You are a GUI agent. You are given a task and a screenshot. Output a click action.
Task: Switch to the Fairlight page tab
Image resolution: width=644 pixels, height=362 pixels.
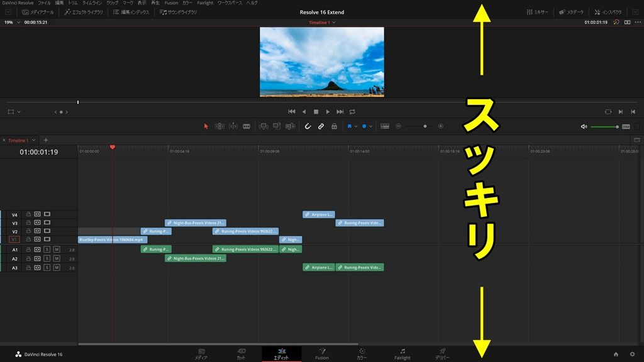tap(402, 354)
